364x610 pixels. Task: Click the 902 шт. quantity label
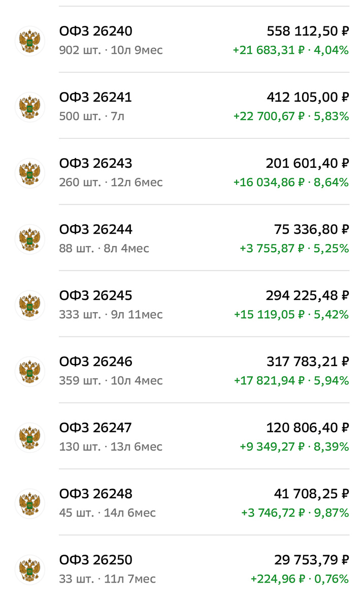[x=79, y=50]
